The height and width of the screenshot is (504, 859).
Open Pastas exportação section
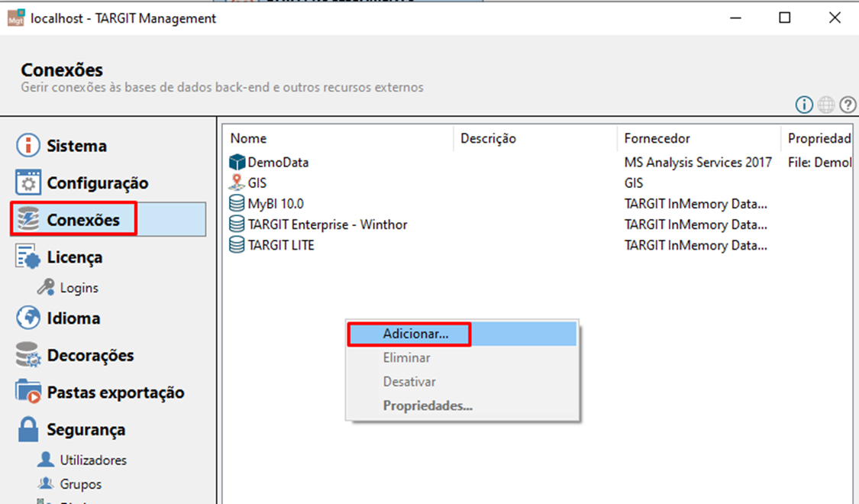point(115,393)
